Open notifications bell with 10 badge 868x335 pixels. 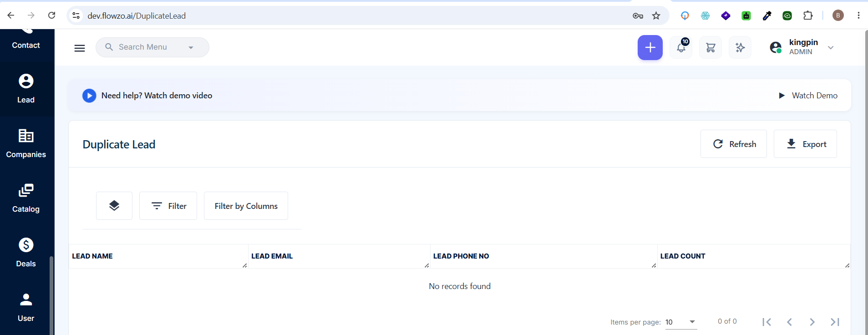coord(681,47)
